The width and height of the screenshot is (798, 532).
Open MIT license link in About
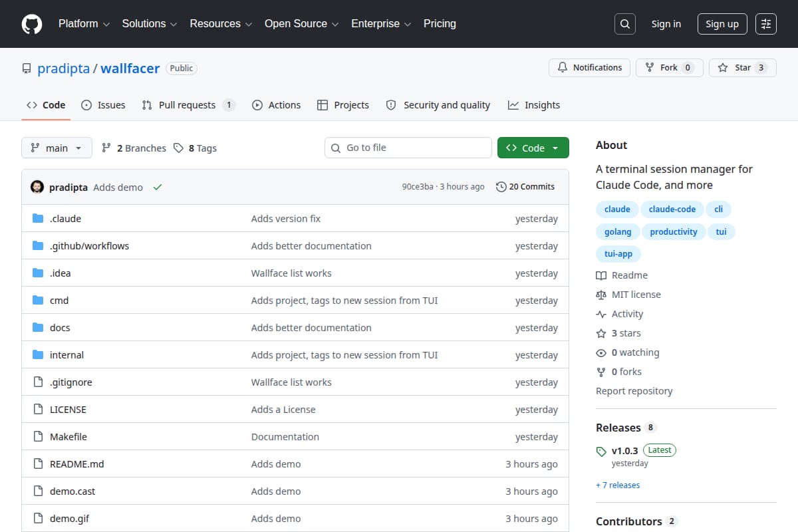tap(628, 295)
